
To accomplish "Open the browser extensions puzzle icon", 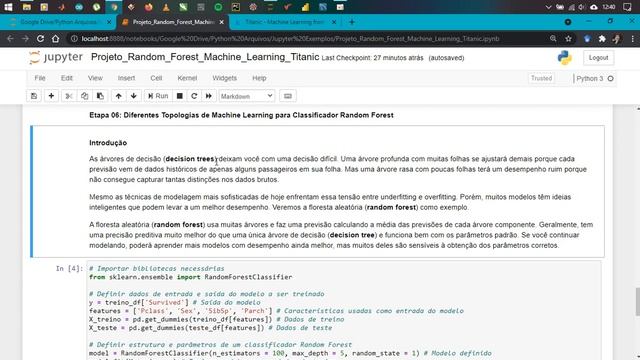I will click(602, 39).
